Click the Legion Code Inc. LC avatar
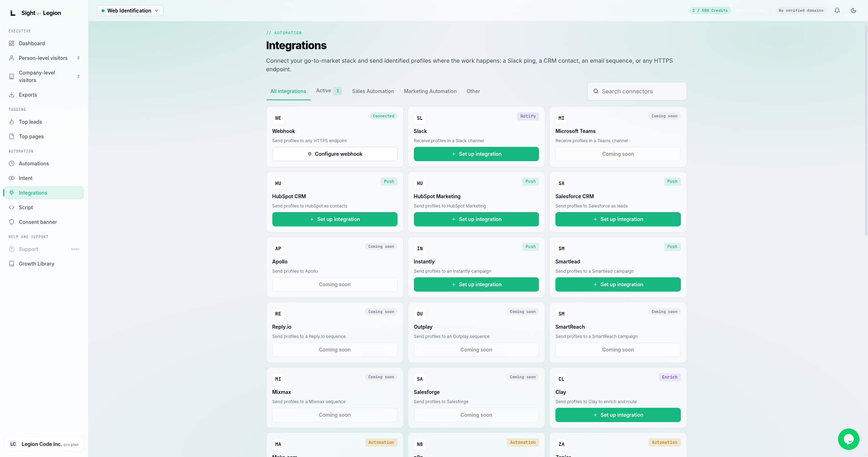The image size is (868, 457). pyautogui.click(x=13, y=444)
